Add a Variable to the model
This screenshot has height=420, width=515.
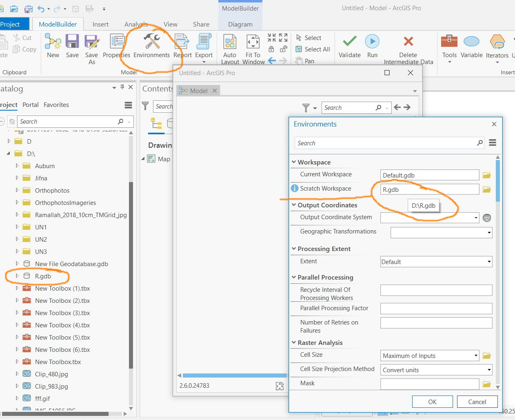(x=471, y=45)
